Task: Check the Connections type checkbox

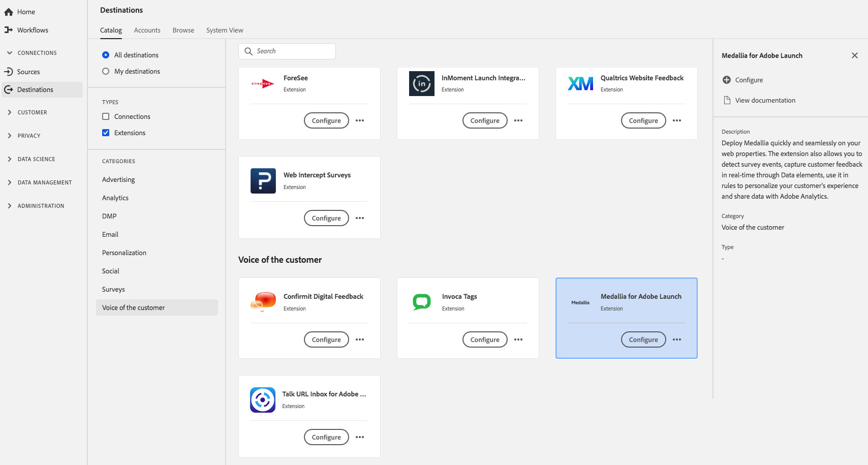Action: pos(106,116)
